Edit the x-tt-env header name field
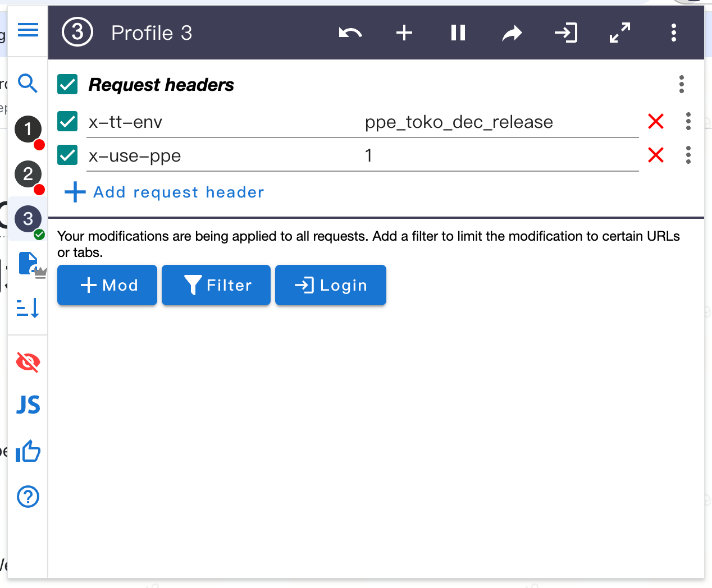The width and height of the screenshot is (712, 588). tap(222, 122)
